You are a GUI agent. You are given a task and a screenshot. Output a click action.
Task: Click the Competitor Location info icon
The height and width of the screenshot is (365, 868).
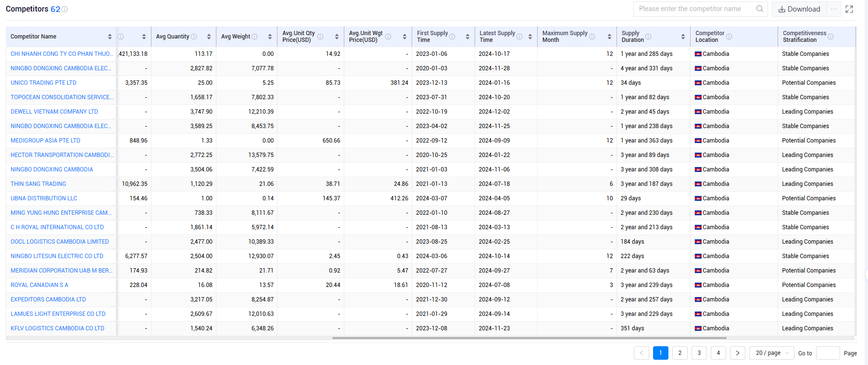729,37
